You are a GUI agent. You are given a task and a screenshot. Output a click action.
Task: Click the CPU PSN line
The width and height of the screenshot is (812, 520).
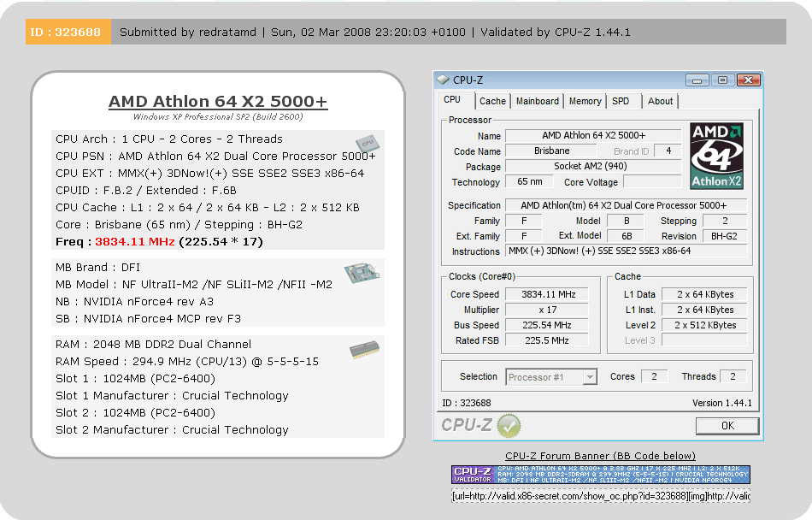[x=215, y=157]
